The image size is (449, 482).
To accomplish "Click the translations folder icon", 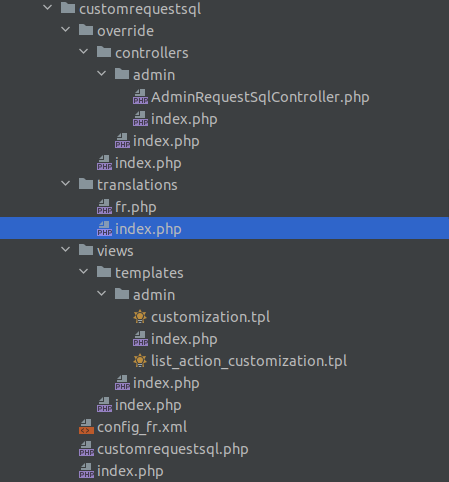I will 86,184.
